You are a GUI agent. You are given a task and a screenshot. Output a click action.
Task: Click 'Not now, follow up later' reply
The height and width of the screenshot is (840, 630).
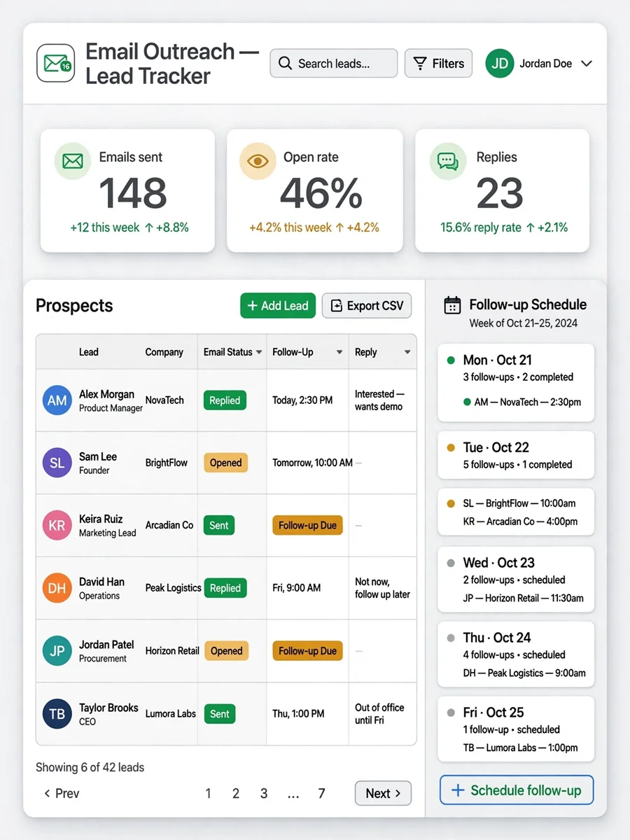coord(382,588)
